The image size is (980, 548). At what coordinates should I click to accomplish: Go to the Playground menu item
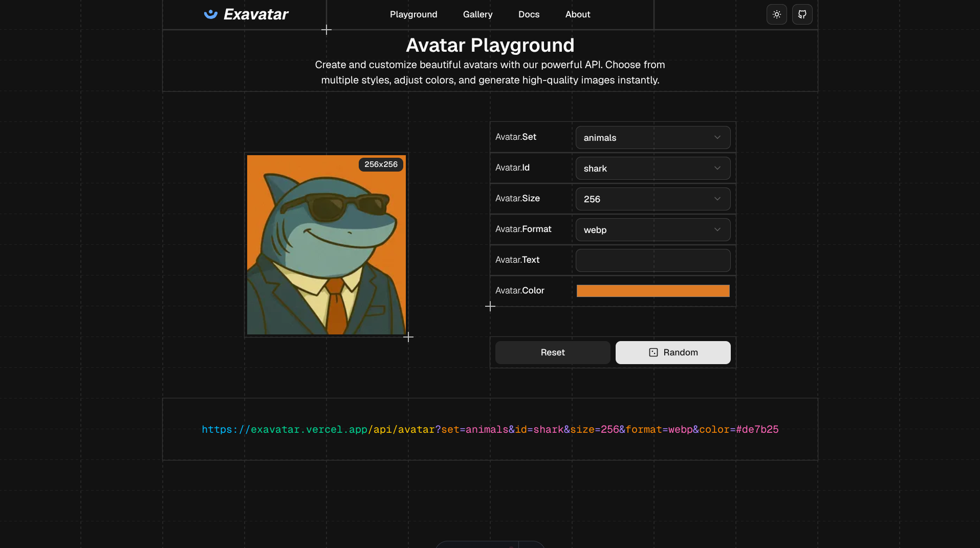coord(413,14)
